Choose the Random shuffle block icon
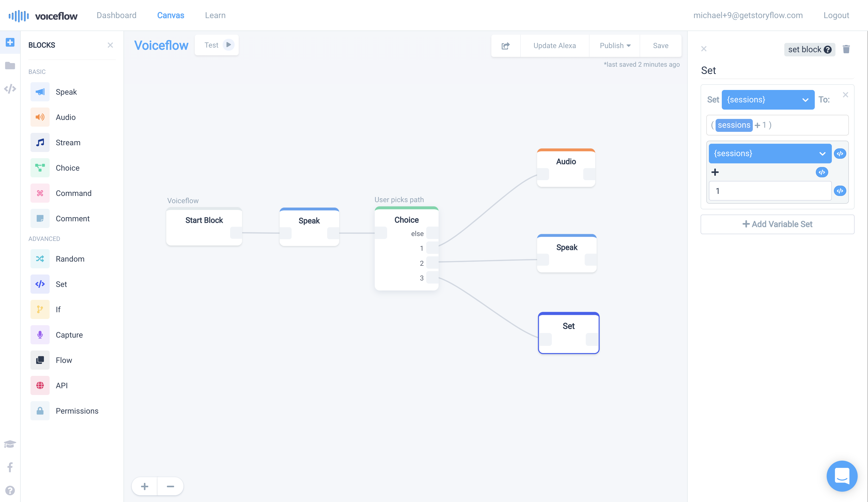This screenshot has height=502, width=868. 40,258
